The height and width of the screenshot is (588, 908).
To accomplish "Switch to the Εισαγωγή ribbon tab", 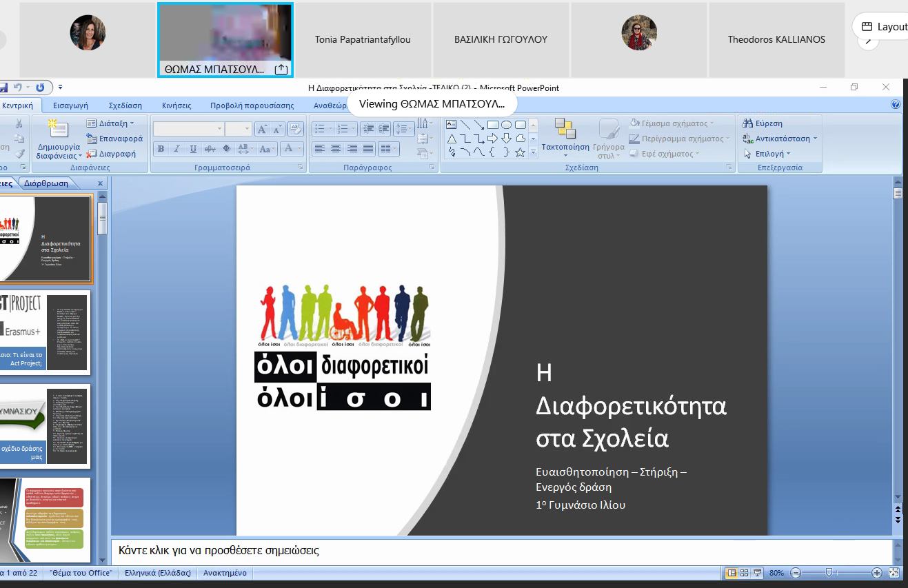I will click(x=71, y=105).
